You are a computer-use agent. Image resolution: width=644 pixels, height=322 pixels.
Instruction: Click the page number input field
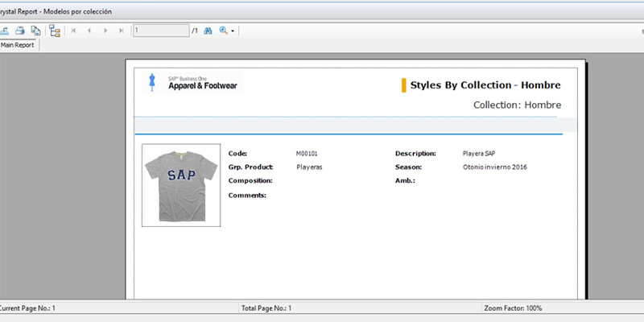[x=160, y=31]
